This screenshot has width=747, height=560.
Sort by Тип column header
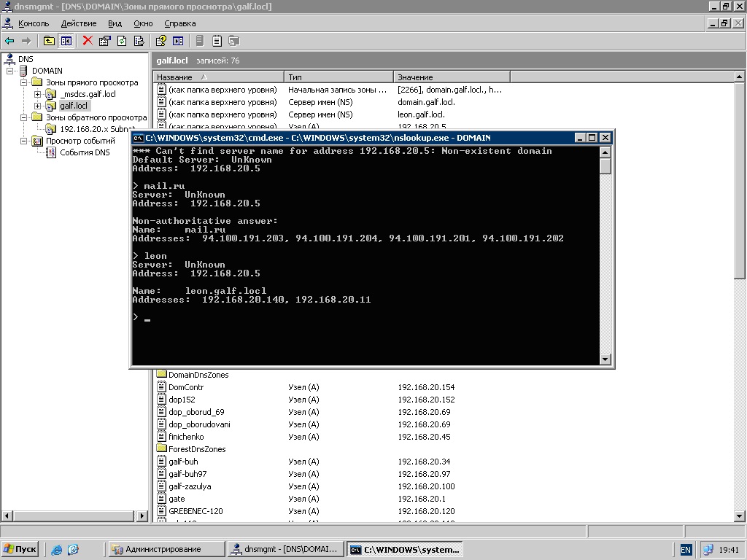click(x=338, y=77)
